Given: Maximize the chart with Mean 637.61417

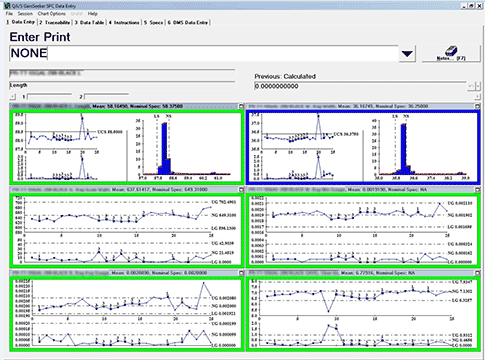Looking at the screenshot, I should coord(241,190).
